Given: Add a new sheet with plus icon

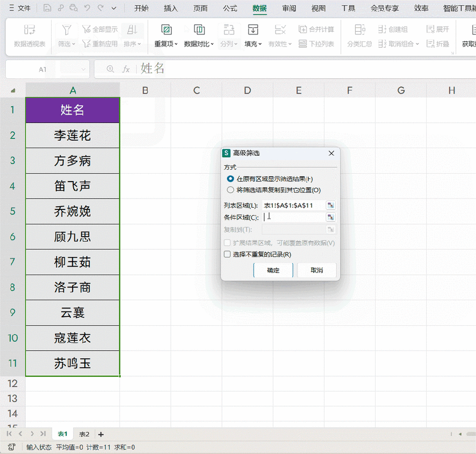Looking at the screenshot, I should tap(101, 434).
